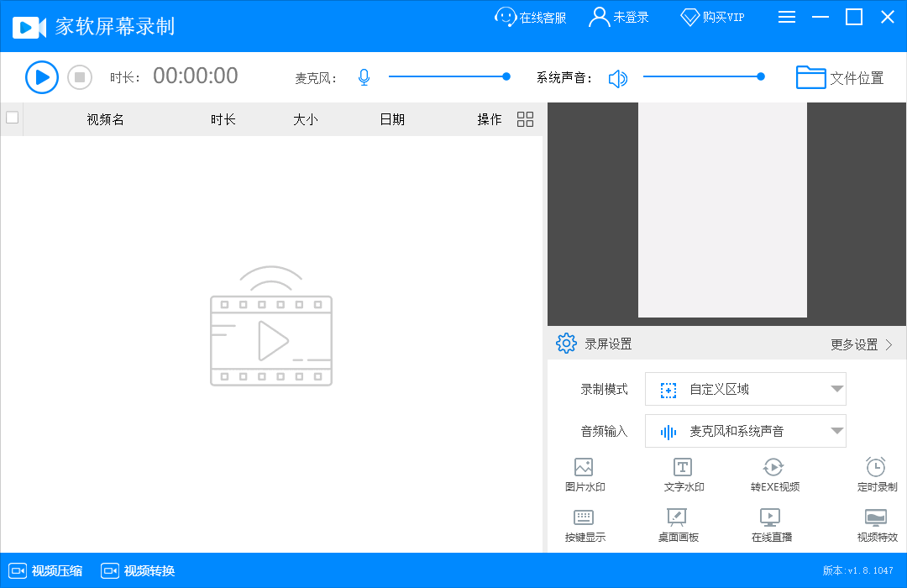Mute the microphone icon
Screen dimensions: 907x588
(x=364, y=77)
